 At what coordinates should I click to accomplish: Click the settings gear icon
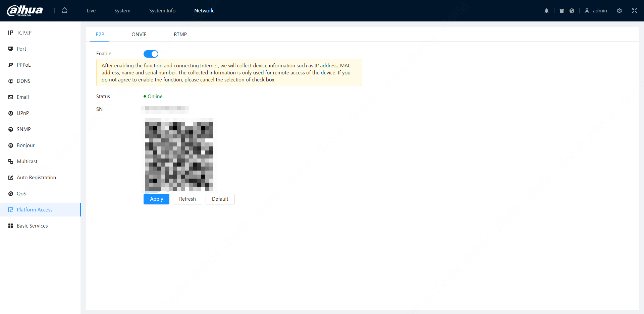tap(619, 11)
